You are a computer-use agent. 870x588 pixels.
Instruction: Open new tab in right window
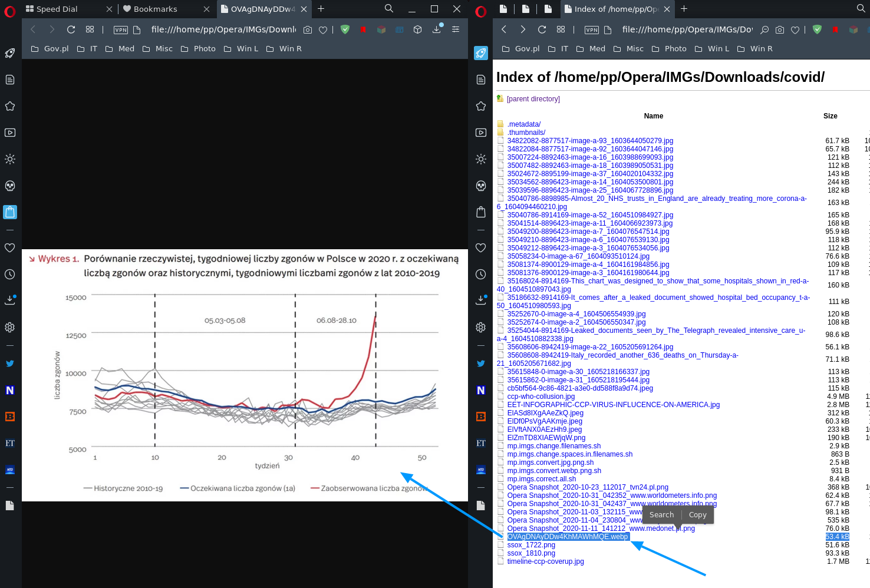(684, 8)
